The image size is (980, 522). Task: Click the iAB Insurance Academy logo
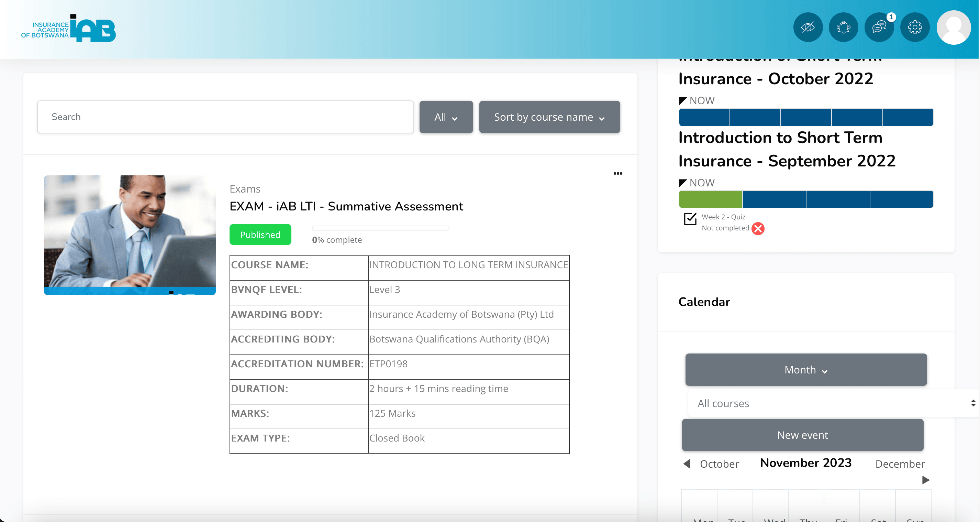(x=68, y=29)
